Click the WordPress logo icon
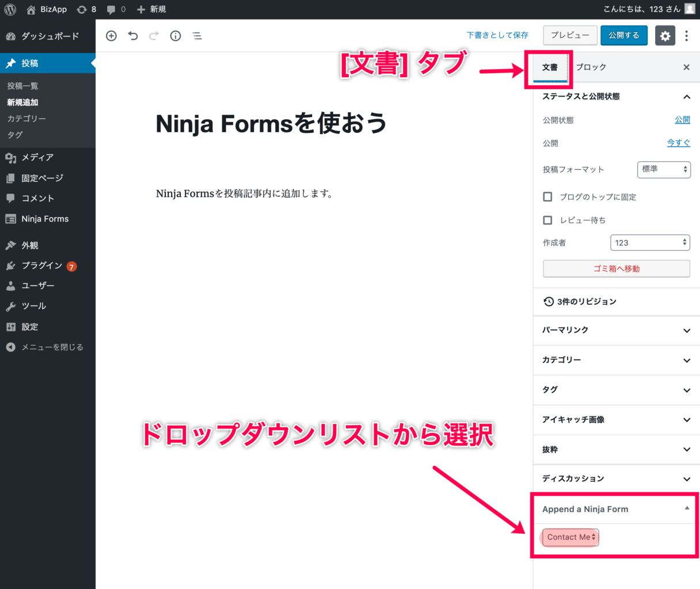Viewport: 700px width, 589px height. pos(10,9)
